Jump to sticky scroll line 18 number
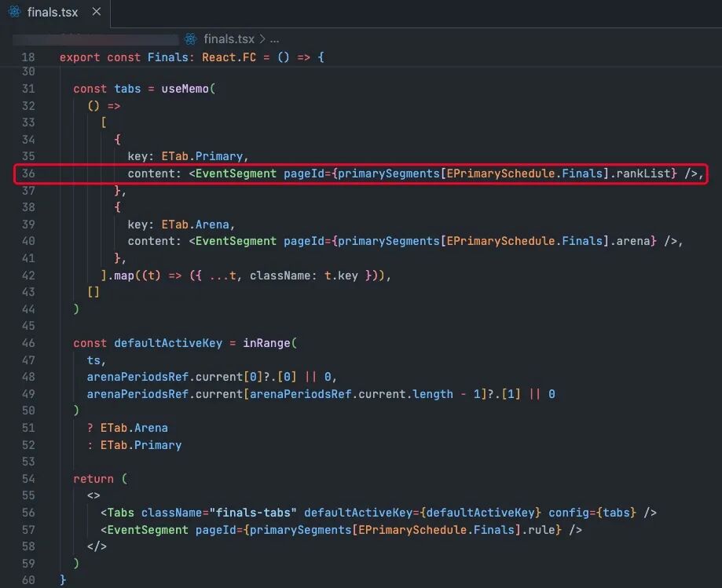Screen dimensions: 722x588 [28, 57]
